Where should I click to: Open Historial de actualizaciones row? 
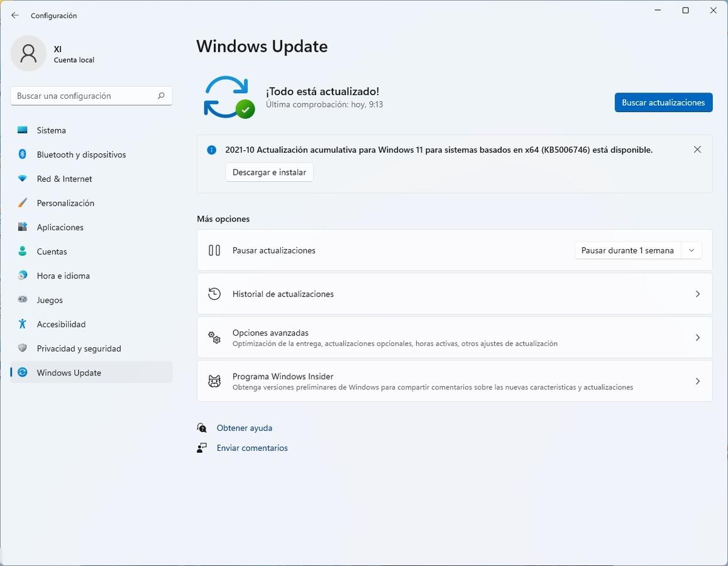[x=455, y=294]
